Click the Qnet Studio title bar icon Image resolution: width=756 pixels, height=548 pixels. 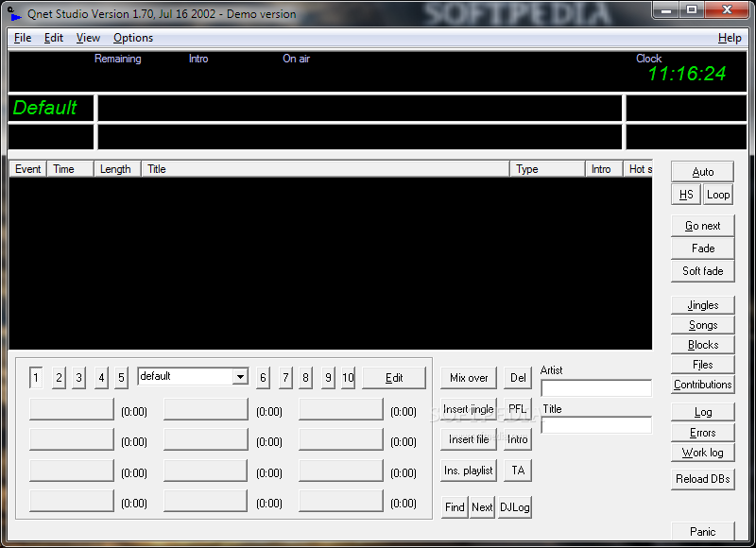(x=14, y=13)
